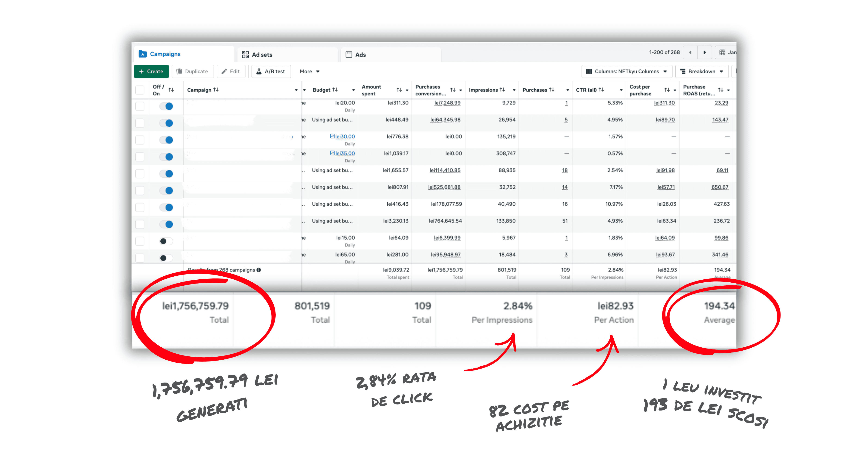Expand the Breakdown dropdown
The width and height of the screenshot is (868, 454).
702,71
